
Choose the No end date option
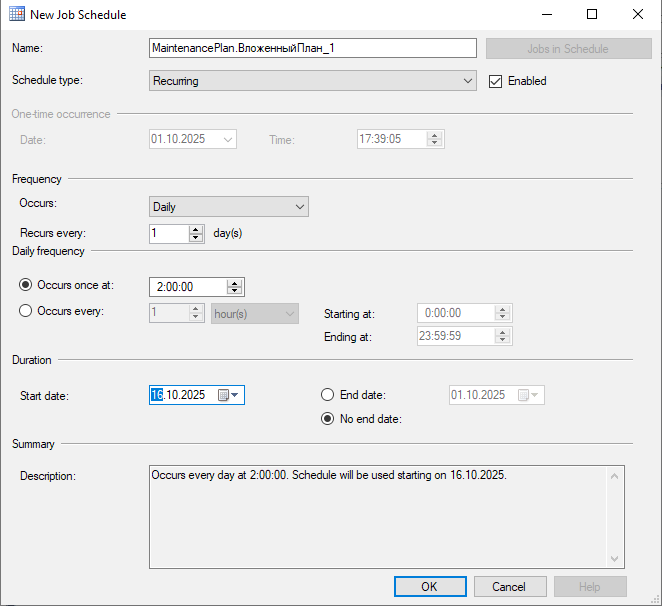[x=328, y=419]
